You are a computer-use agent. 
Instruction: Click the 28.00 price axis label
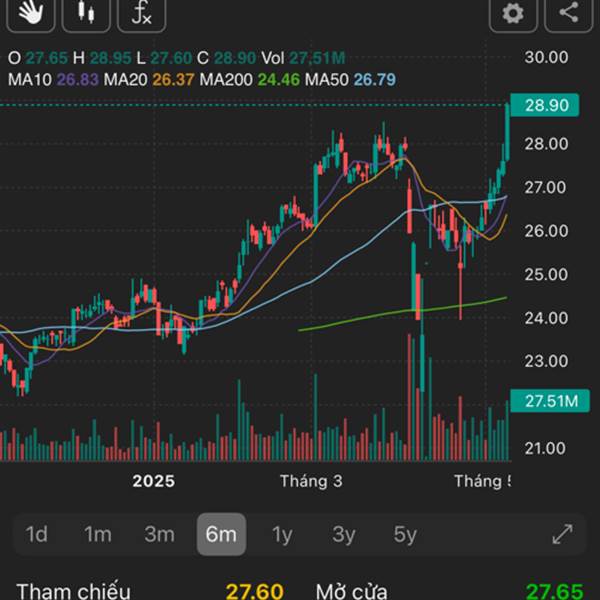[546, 144]
